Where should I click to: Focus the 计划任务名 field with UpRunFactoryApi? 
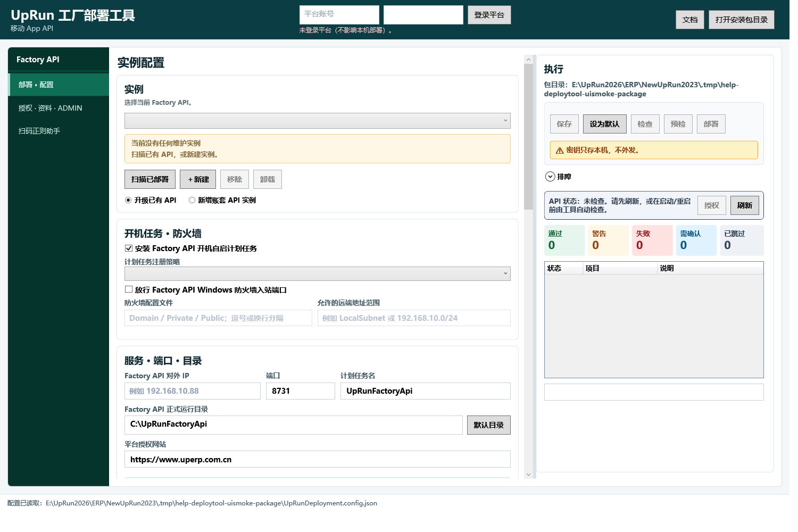click(x=426, y=391)
